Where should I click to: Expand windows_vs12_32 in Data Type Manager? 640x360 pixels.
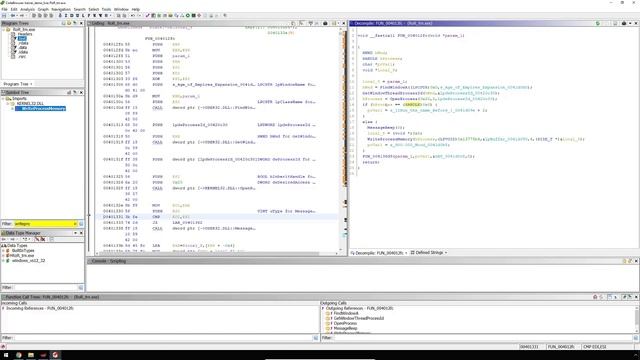point(4,260)
